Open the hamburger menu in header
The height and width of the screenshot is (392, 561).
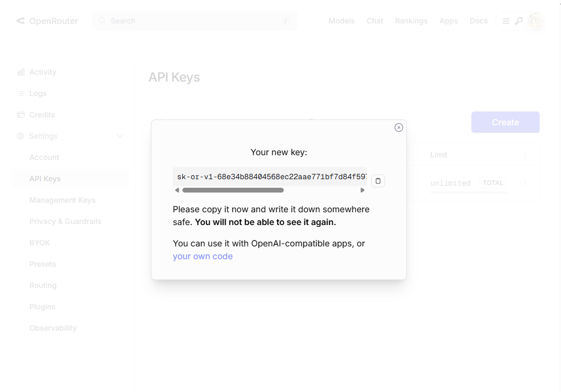(x=506, y=21)
